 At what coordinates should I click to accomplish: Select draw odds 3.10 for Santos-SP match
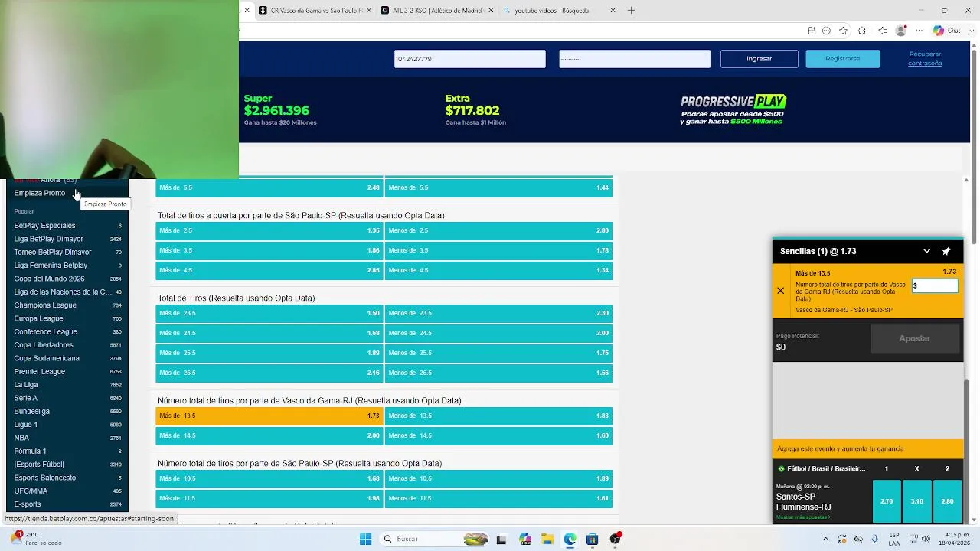point(917,501)
